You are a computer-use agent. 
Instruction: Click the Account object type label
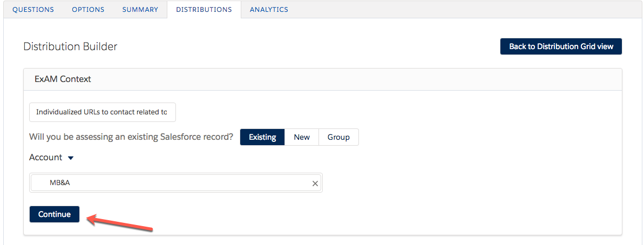click(x=46, y=158)
